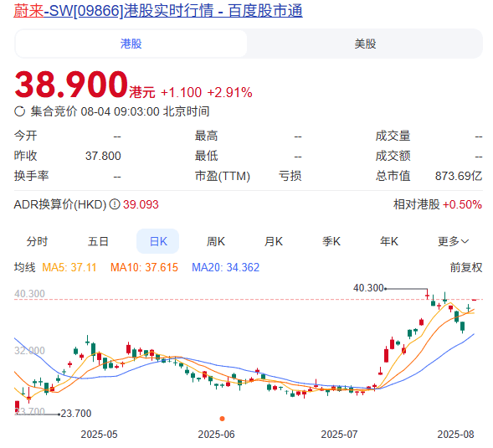Click the 今开 label
This screenshot has height=448, width=493.
pos(25,136)
